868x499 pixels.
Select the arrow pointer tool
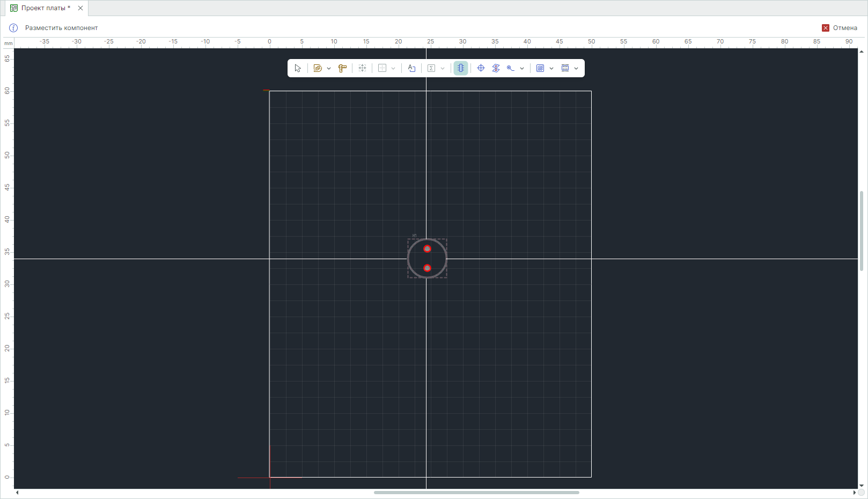click(x=298, y=68)
